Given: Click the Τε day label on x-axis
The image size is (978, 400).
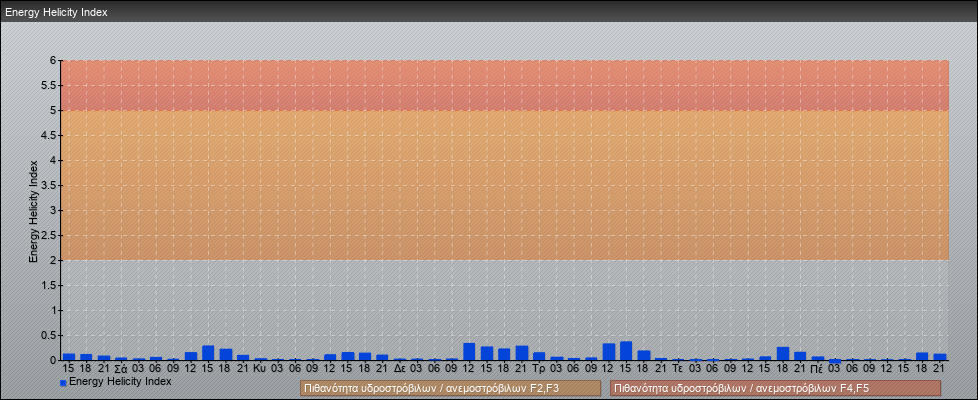Looking at the screenshot, I should 678,369.
